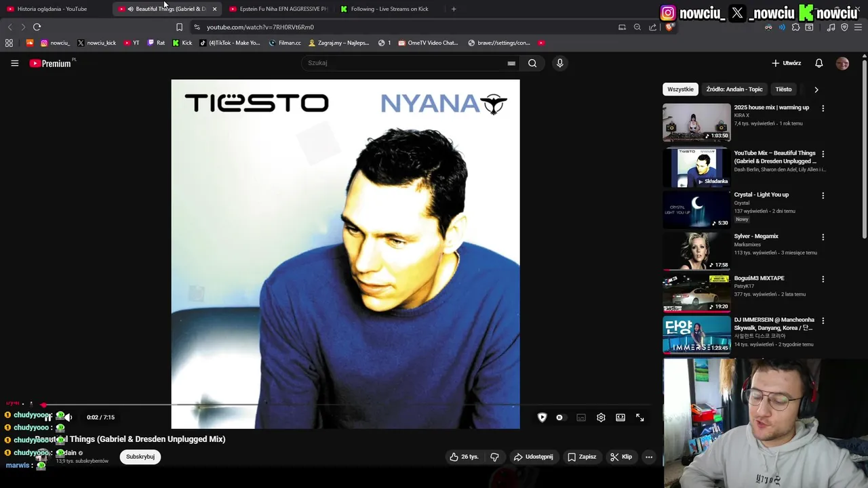The image size is (868, 488).
Task: Reload the page in the browser
Action: coord(37,27)
